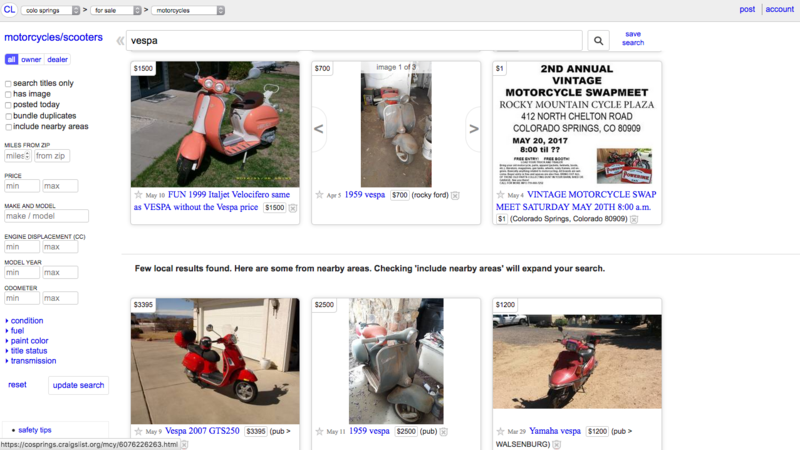Star the VINTAGE MOTORCYCLE SWAP MEET listing
The width and height of the screenshot is (800, 450).
click(501, 195)
